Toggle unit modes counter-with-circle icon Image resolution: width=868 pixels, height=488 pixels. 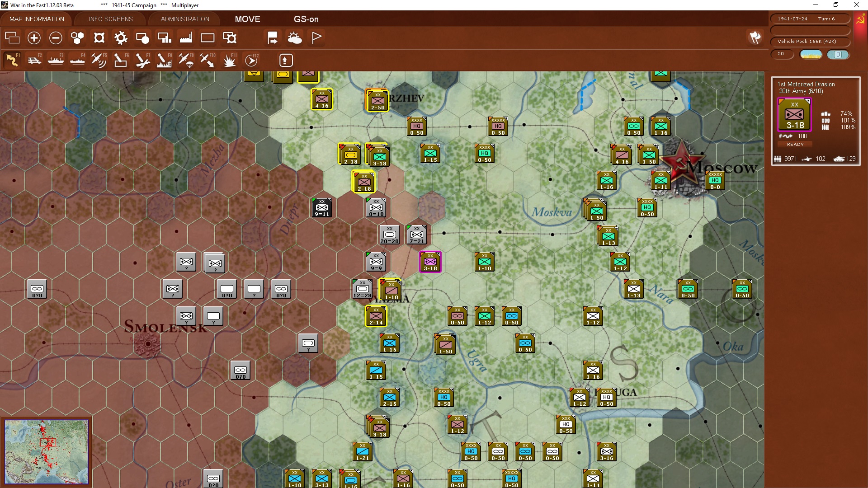point(142,38)
